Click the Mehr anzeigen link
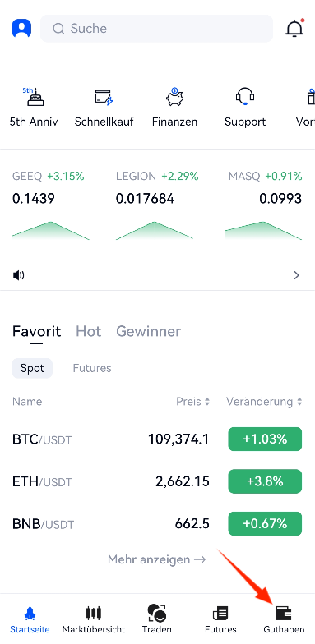Image resolution: width=315 pixels, height=644 pixels. [x=156, y=559]
